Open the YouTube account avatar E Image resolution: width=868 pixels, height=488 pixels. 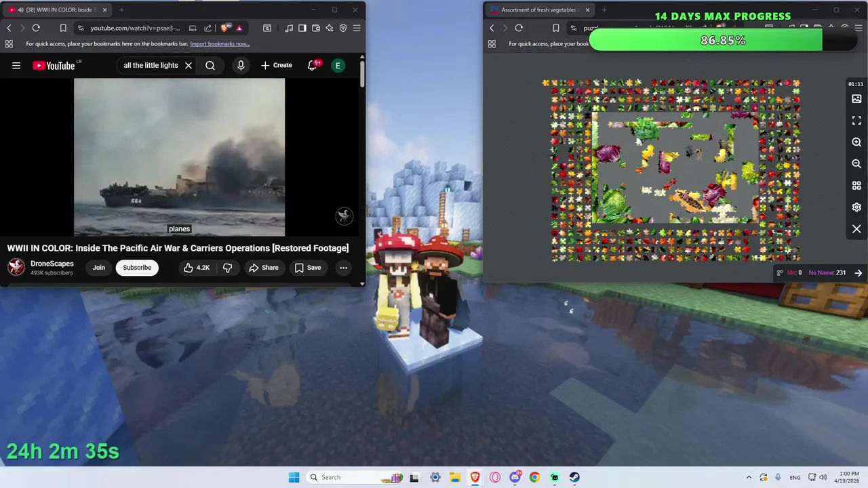338,66
